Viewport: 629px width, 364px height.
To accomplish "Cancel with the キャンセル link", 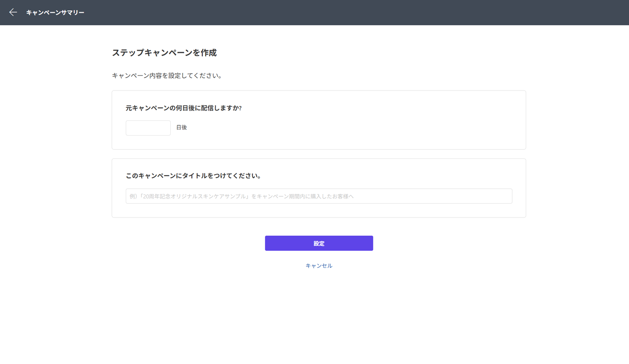I will (x=319, y=266).
